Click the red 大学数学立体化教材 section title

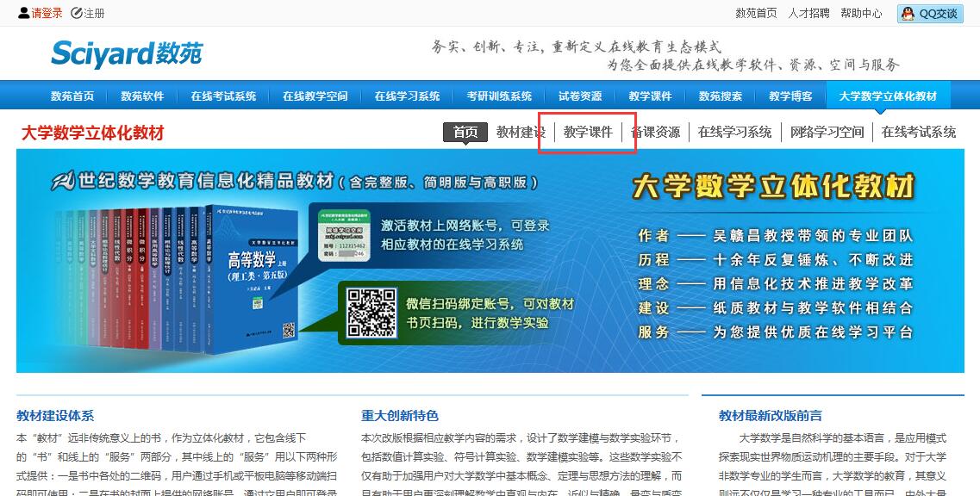(92, 133)
